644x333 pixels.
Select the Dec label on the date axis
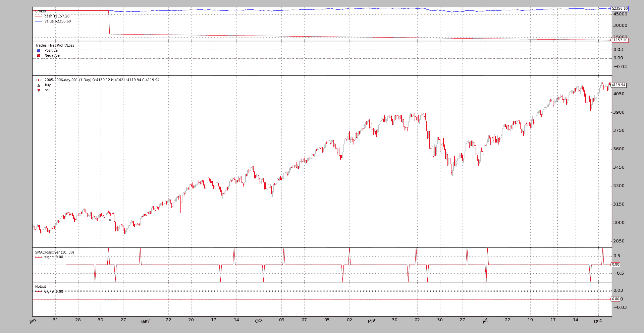pyautogui.click(x=598, y=321)
